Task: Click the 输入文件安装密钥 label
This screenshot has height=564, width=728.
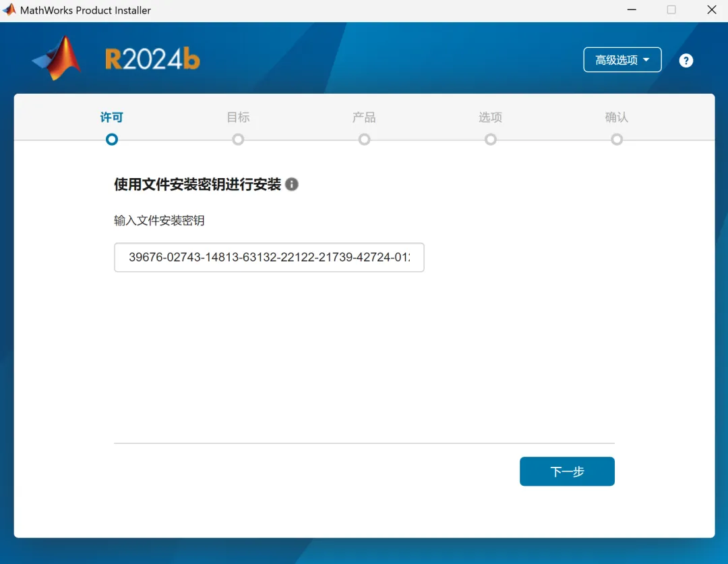Action: 159,220
